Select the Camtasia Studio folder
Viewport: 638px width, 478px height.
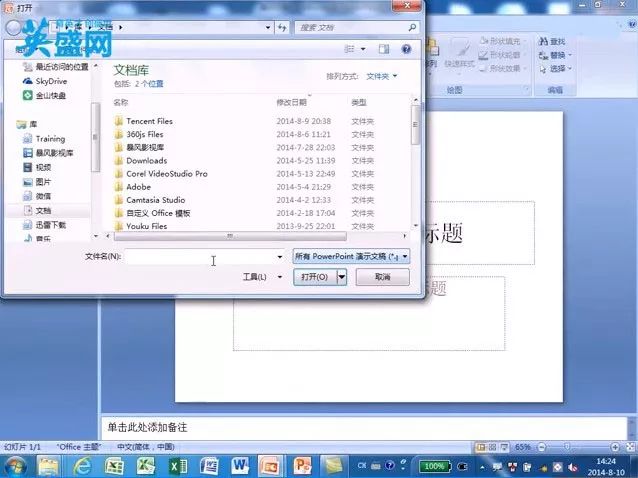(x=155, y=200)
